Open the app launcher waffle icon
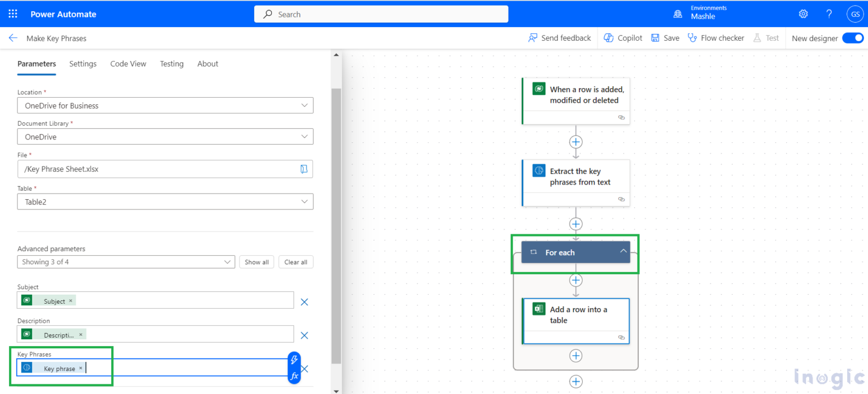 point(12,14)
